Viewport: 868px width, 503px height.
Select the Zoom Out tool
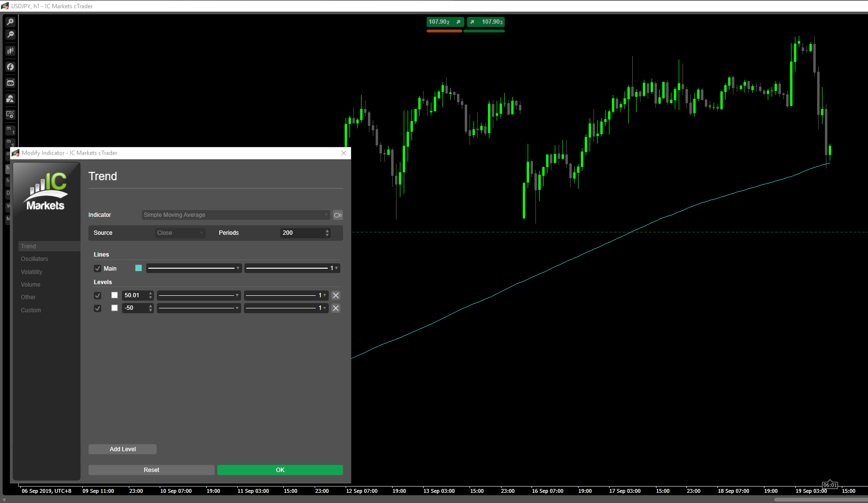coord(10,34)
